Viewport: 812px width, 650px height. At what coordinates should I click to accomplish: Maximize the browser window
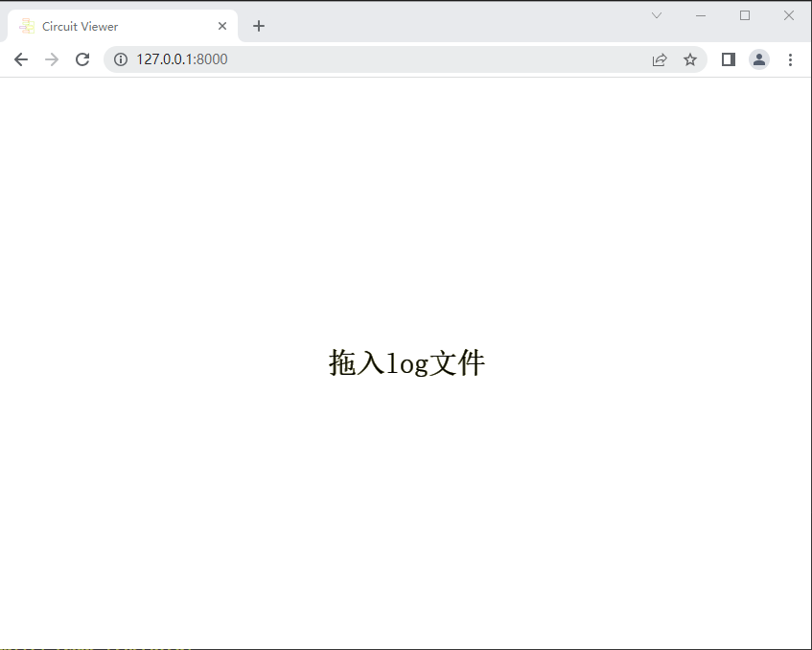(x=745, y=15)
